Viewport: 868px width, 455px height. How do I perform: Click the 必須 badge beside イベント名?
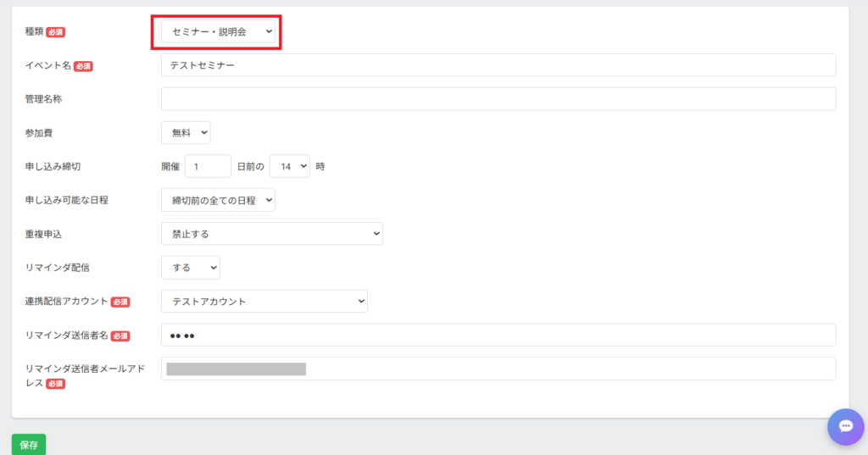point(83,66)
